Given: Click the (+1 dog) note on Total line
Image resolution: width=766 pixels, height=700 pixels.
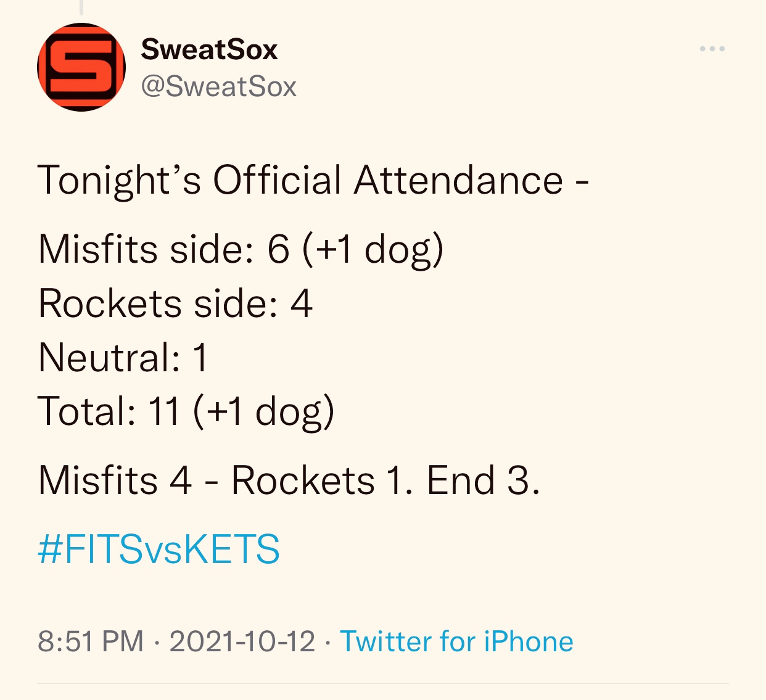Looking at the screenshot, I should (263, 413).
